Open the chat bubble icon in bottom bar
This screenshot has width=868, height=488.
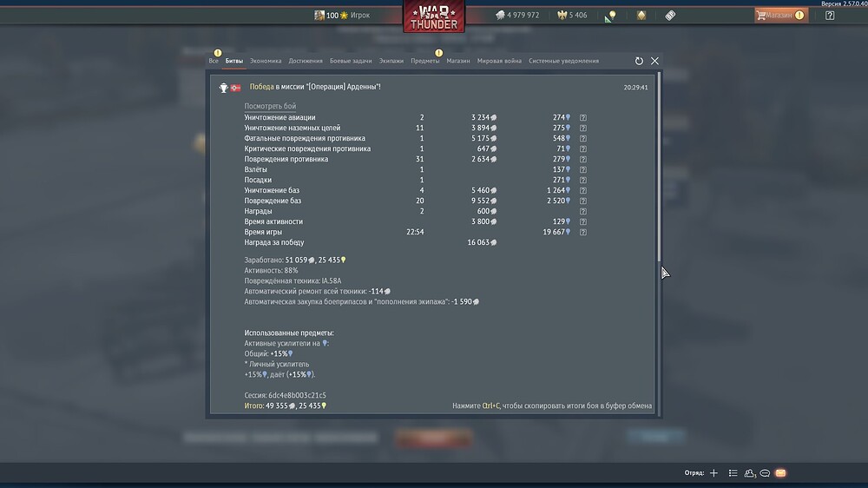point(765,473)
